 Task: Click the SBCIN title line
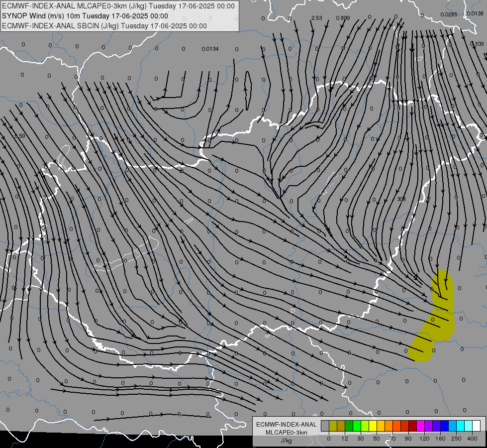tap(104, 26)
